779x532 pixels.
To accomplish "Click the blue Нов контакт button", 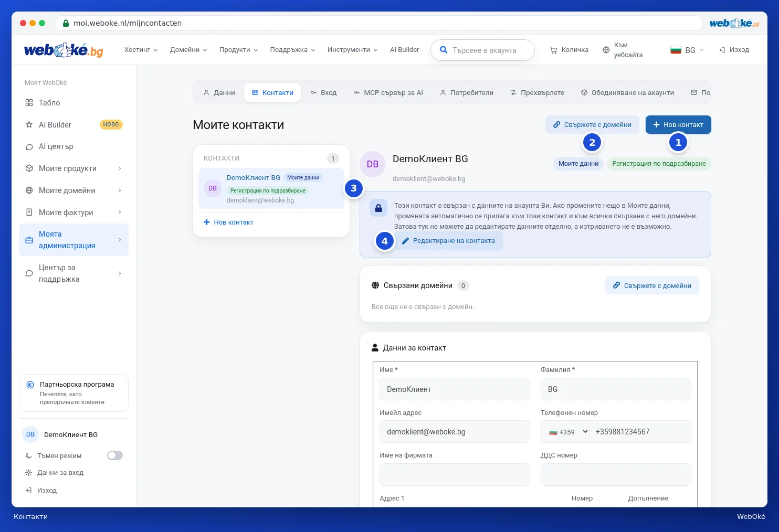I will [678, 125].
